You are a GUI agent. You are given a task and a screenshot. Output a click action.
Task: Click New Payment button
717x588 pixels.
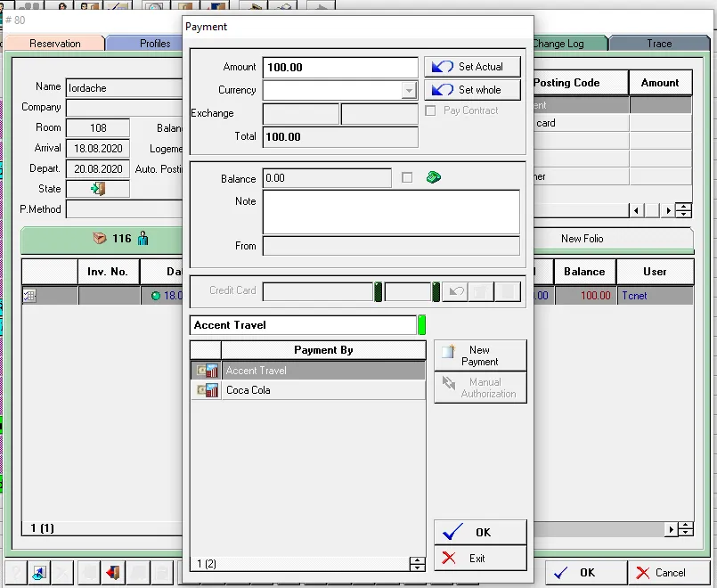click(x=480, y=355)
